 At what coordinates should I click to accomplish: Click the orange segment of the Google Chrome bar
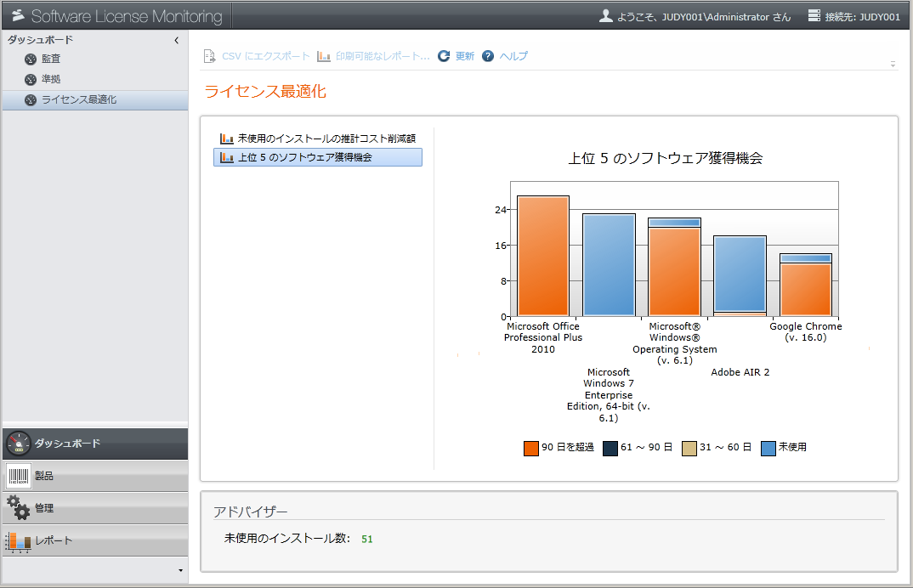806,290
